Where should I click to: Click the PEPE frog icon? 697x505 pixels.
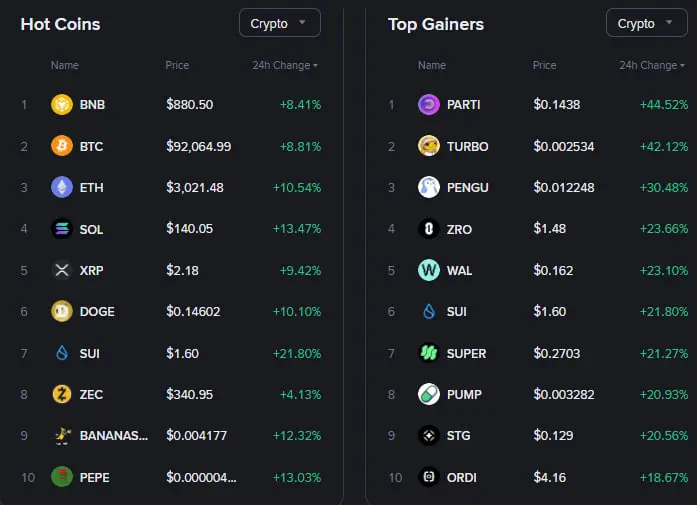[x=62, y=477]
